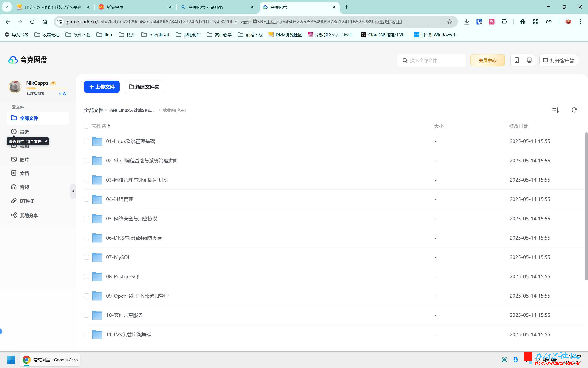Click the site info icon in address bar
Image resolution: width=588 pixels, height=368 pixels.
59,22
